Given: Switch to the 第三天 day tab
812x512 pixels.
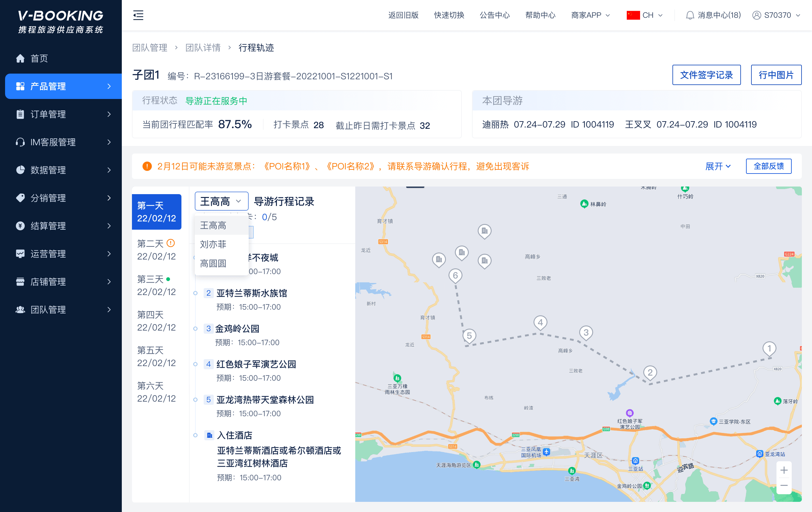Looking at the screenshot, I should tap(156, 286).
